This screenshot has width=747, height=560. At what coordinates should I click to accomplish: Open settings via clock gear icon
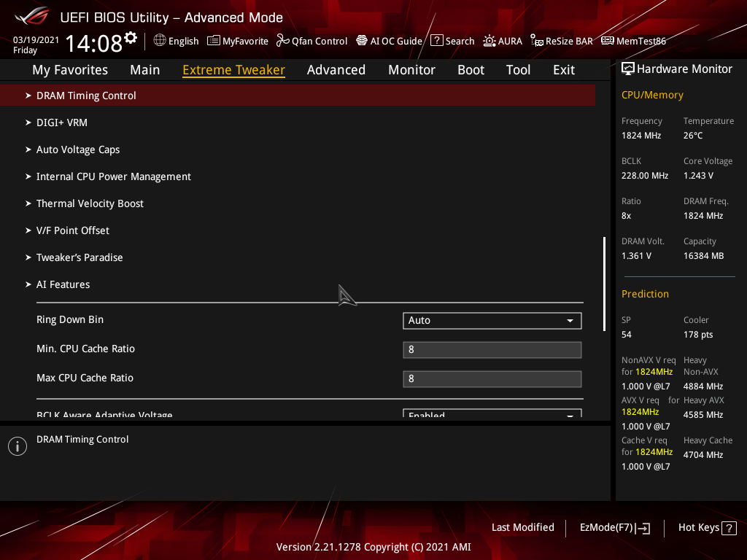pyautogui.click(x=131, y=38)
